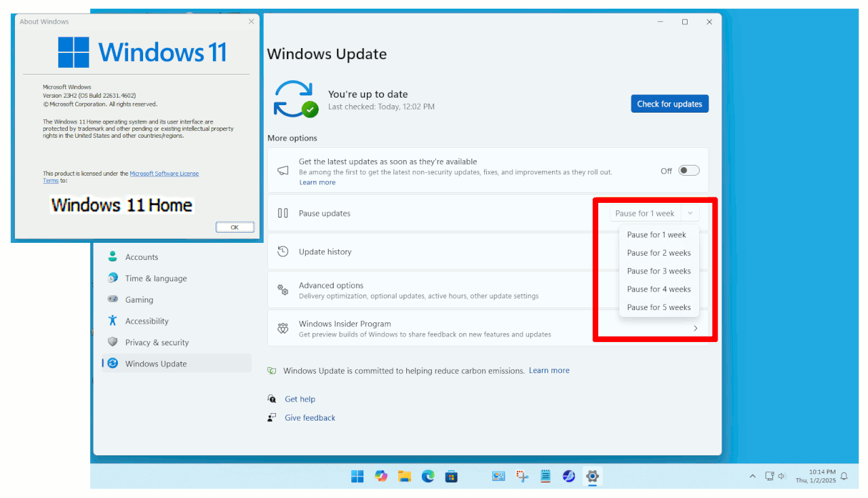
Task: Toggle Get the latest updates switch on
Action: pyautogui.click(x=689, y=171)
